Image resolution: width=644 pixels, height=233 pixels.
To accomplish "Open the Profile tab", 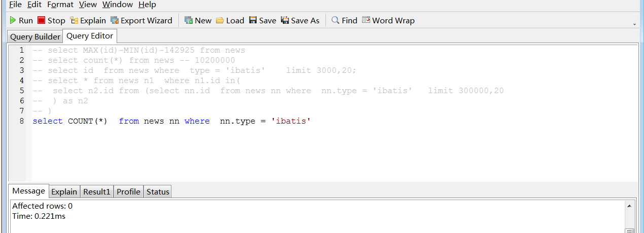I will coord(128,191).
